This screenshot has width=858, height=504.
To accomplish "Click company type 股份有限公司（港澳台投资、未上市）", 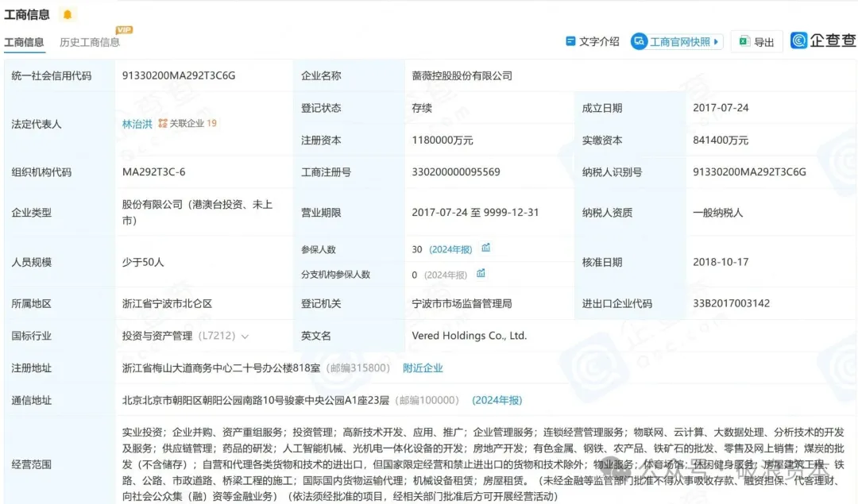I will pos(197,212).
